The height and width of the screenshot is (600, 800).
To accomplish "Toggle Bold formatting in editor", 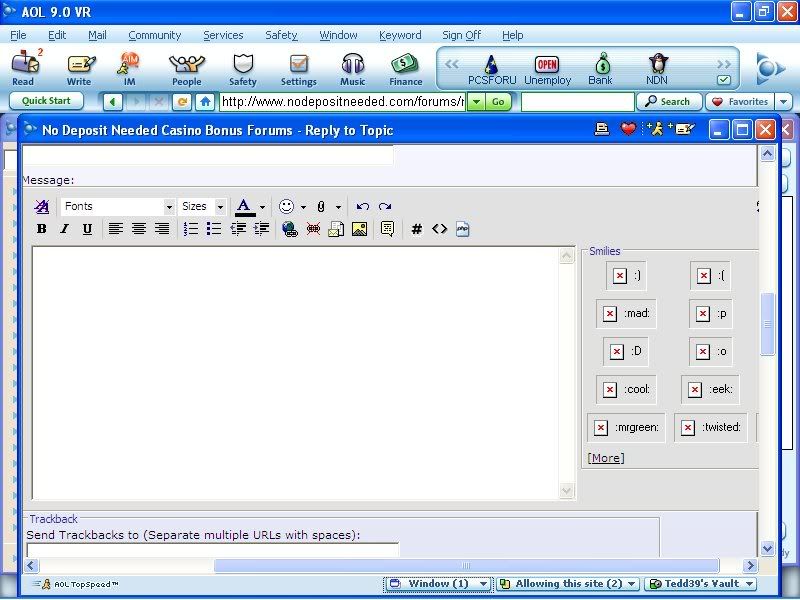I will click(41, 229).
